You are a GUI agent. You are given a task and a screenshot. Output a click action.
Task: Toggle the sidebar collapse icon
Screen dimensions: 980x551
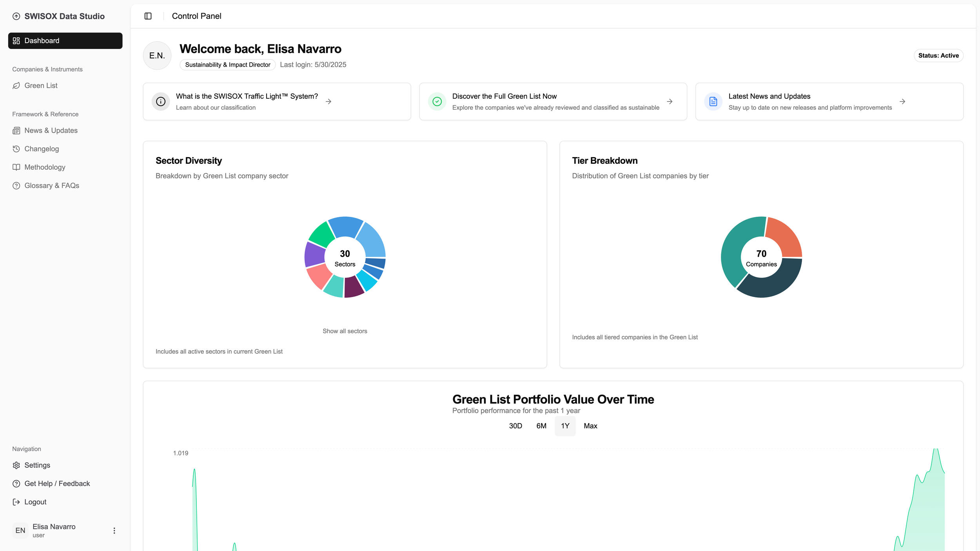point(148,16)
